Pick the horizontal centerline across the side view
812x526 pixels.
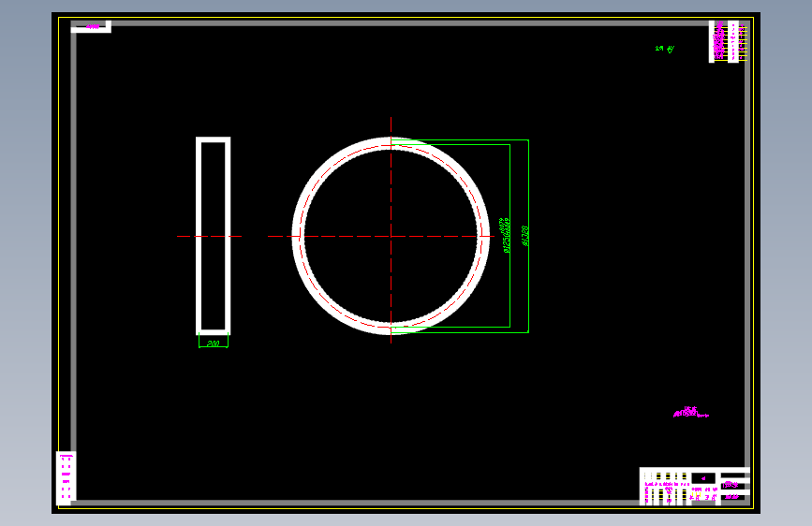[x=209, y=236]
